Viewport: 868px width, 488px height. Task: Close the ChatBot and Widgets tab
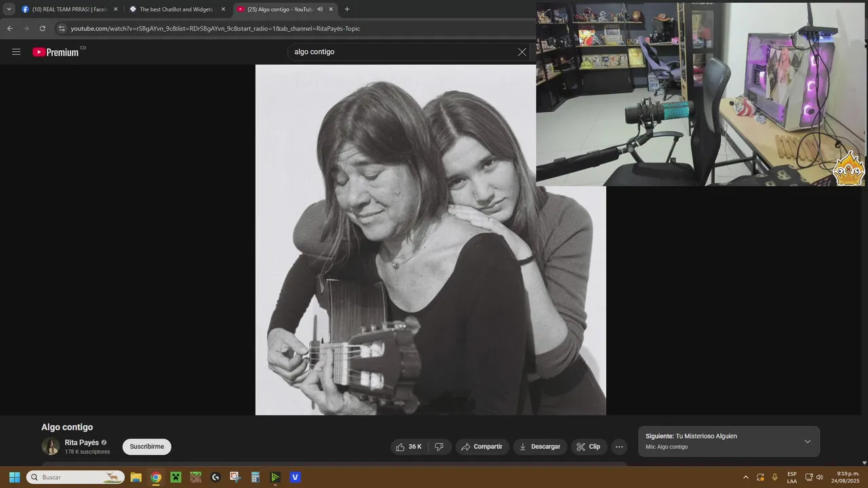coord(223,9)
